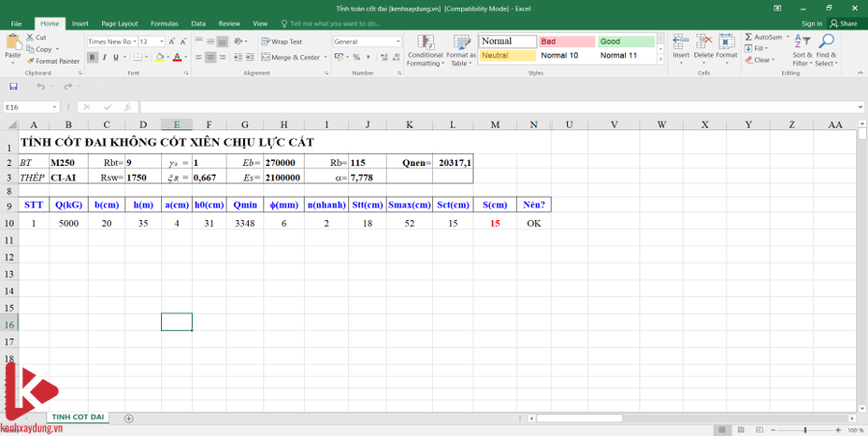Screen dimensions: 868x436
Task: Click the Insert Function fx icon
Action: [127, 107]
